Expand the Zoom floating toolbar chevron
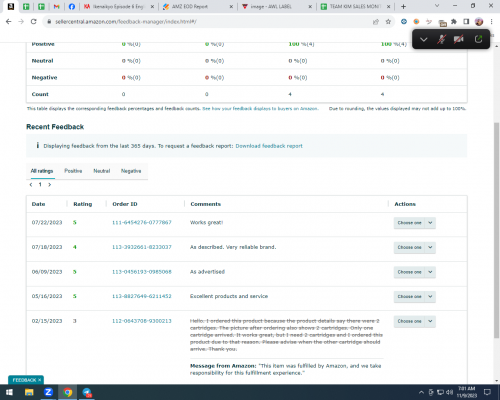The width and height of the screenshot is (500, 400). pos(424,39)
